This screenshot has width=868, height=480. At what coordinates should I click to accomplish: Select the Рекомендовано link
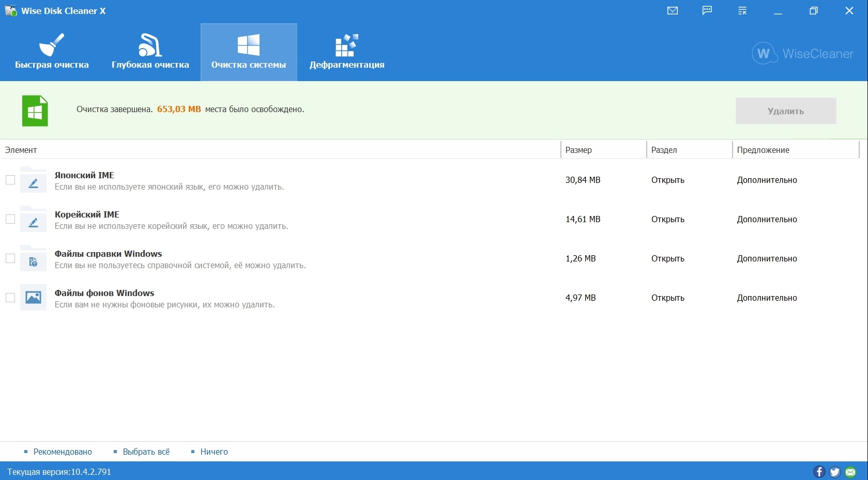point(63,452)
